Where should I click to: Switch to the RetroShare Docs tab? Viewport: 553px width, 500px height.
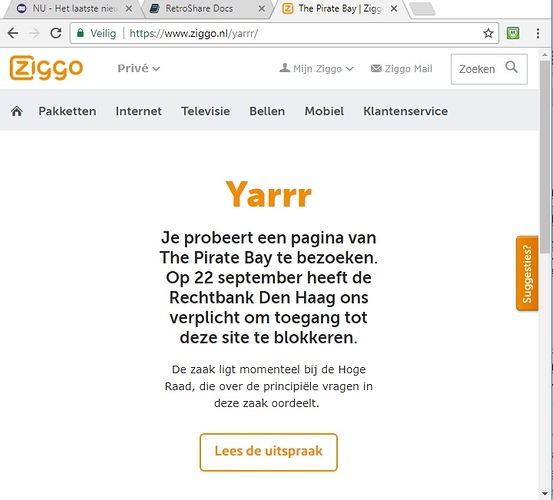tap(206, 8)
